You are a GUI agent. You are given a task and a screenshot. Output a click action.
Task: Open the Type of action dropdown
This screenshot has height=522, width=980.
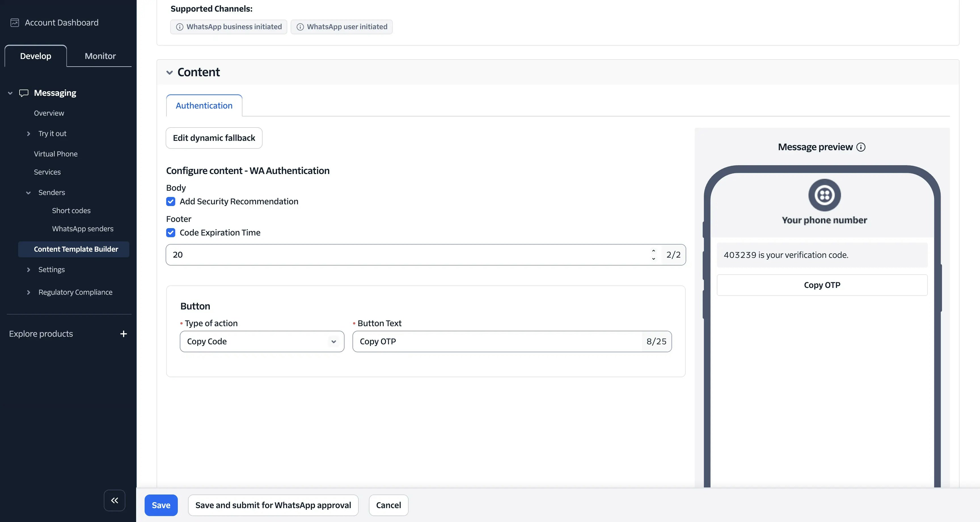(x=262, y=341)
